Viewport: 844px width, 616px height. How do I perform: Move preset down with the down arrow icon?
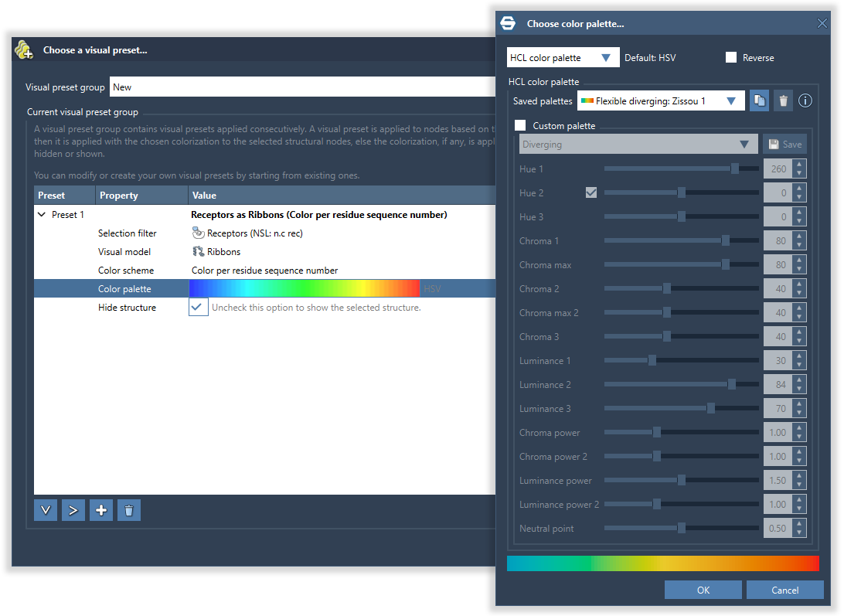pyautogui.click(x=46, y=510)
